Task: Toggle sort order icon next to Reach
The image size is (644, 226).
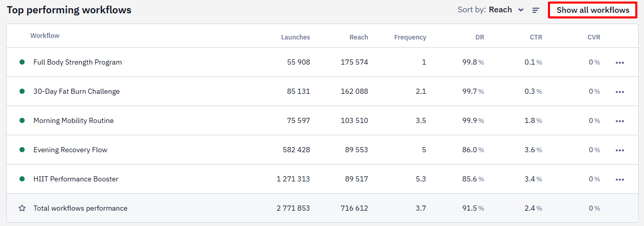Action: click(536, 10)
